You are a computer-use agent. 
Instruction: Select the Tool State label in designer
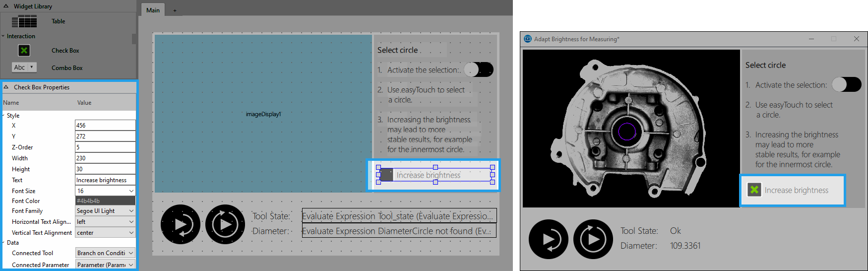(271, 216)
